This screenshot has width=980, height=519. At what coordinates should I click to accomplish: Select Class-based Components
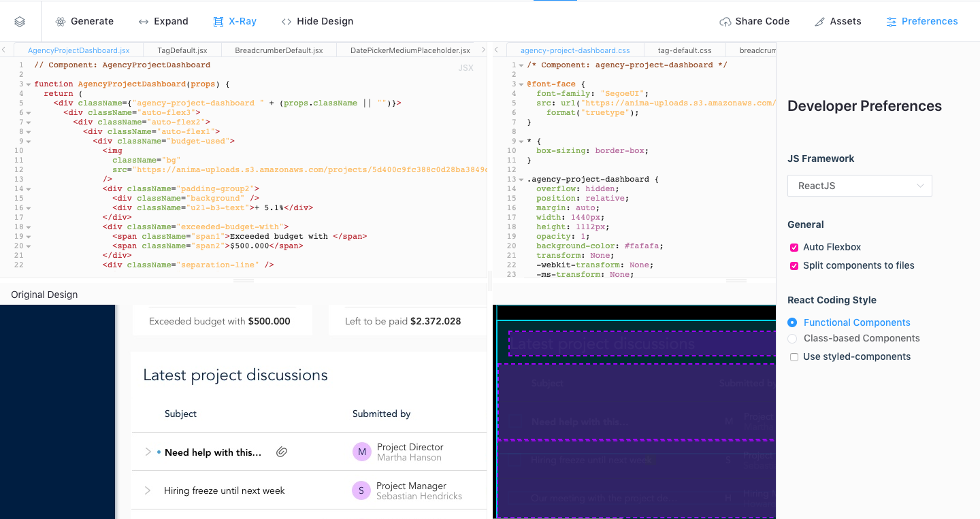point(792,338)
